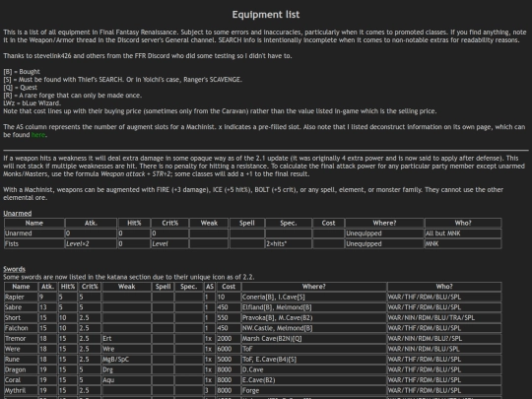Click the "5000" cost for Rune
Image resolution: width=532 pixels, height=399 pixels.
(x=229, y=360)
